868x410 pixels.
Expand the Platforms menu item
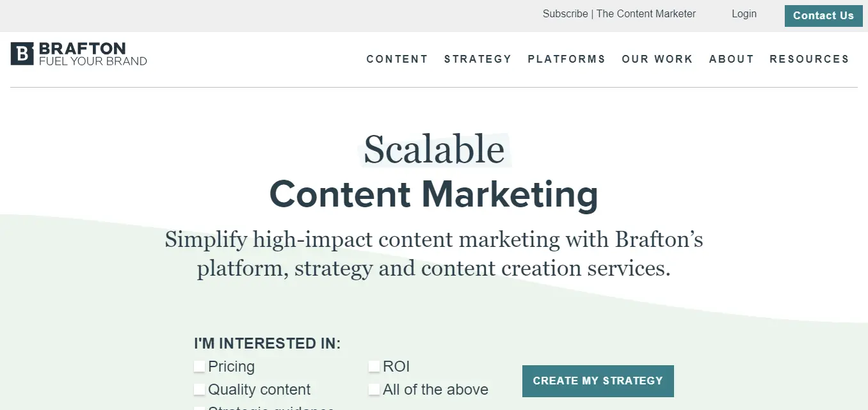click(567, 59)
